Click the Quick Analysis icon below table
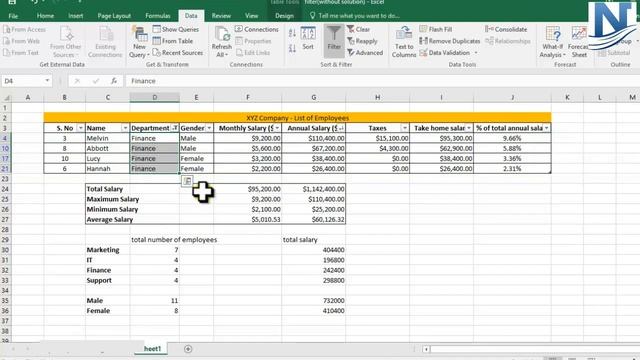Viewport: 640px width, 360px height. tap(187, 181)
